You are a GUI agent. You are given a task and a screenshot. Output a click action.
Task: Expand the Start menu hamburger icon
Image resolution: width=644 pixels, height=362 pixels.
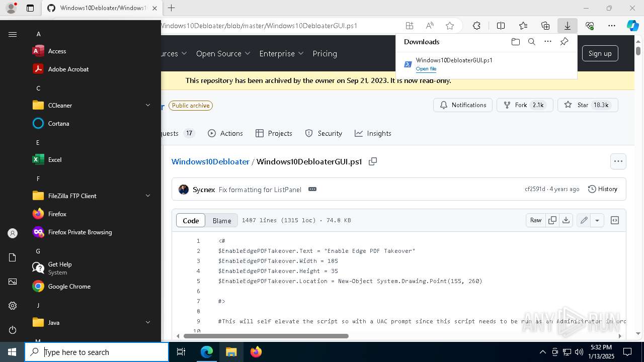click(x=13, y=34)
